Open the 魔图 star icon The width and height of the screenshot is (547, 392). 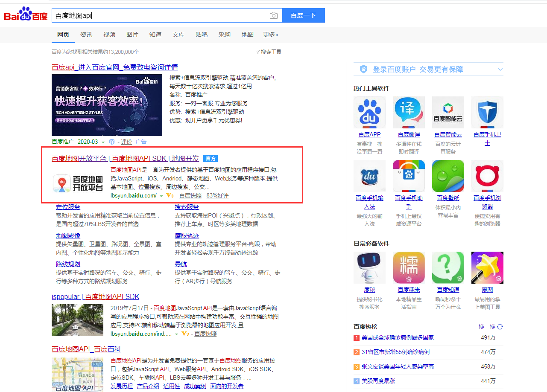[x=487, y=267]
